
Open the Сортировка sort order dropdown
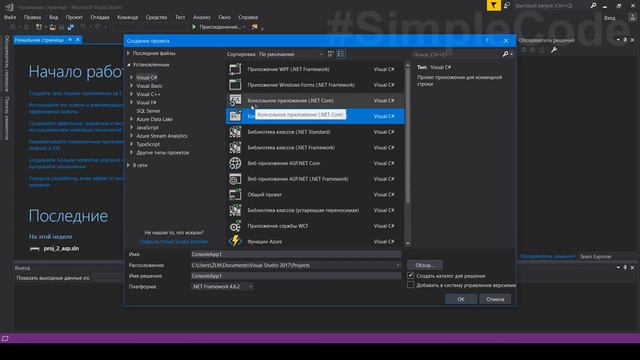(291, 54)
